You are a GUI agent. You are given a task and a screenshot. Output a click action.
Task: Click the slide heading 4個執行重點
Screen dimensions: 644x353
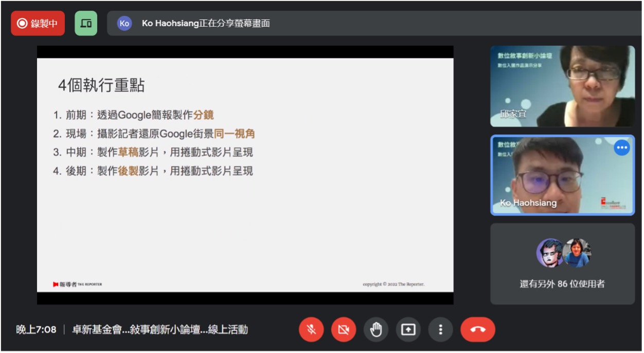[101, 85]
